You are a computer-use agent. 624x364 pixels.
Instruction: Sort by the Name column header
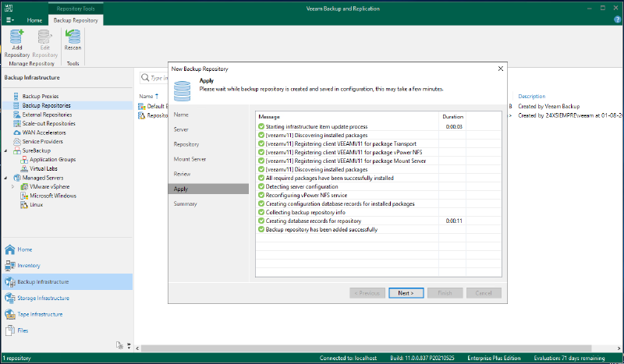tap(147, 97)
